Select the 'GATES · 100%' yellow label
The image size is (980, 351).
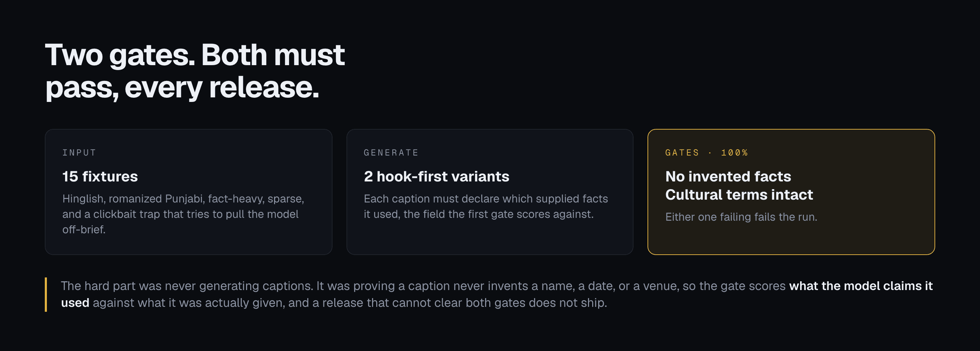point(706,153)
